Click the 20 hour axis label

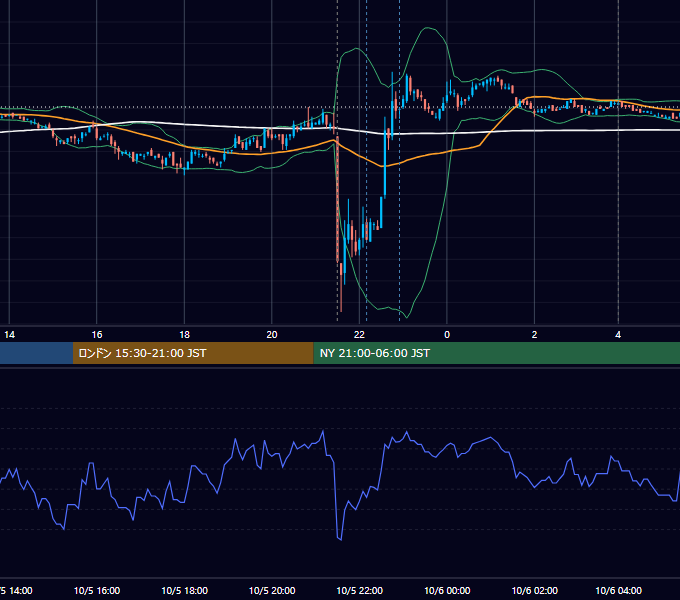(272, 335)
